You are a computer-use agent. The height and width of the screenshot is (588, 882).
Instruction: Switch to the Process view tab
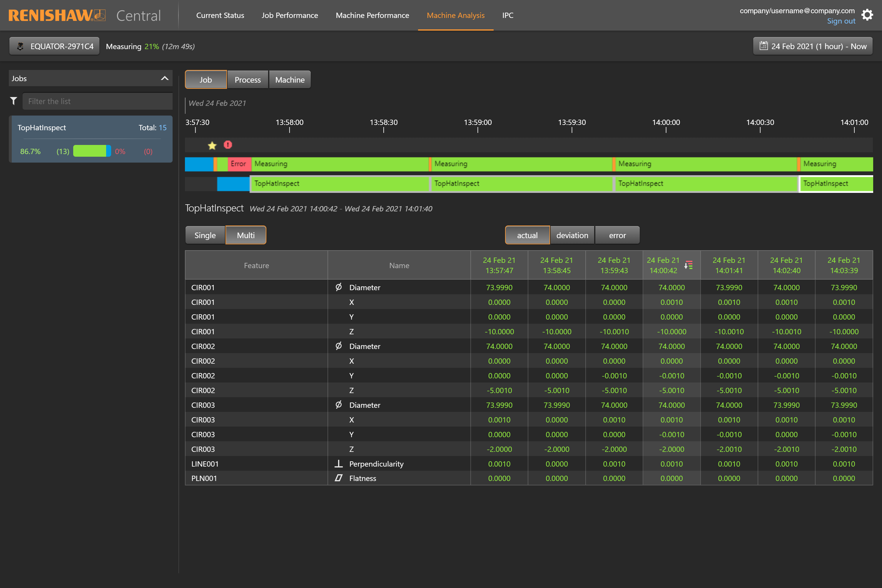point(248,80)
